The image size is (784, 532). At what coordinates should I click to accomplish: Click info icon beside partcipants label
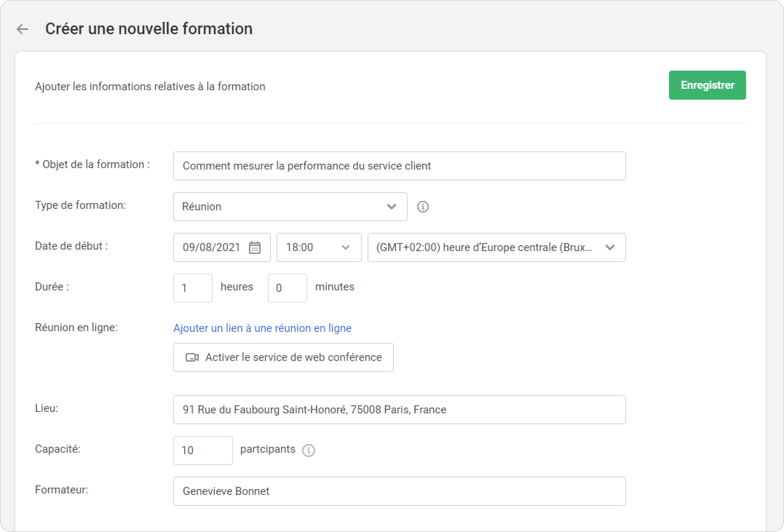click(x=308, y=450)
